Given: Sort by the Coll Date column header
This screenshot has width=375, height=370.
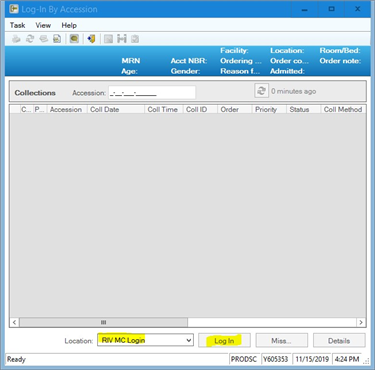Looking at the screenshot, I should 116,109.
